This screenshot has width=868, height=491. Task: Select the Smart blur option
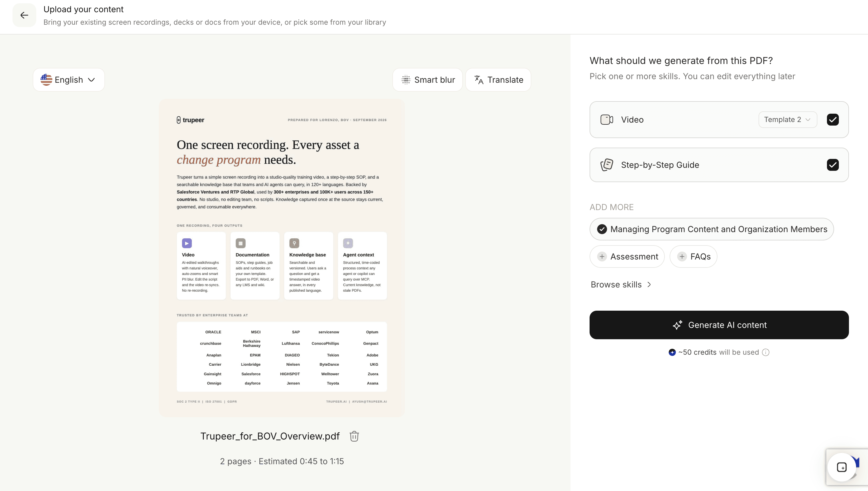point(427,80)
